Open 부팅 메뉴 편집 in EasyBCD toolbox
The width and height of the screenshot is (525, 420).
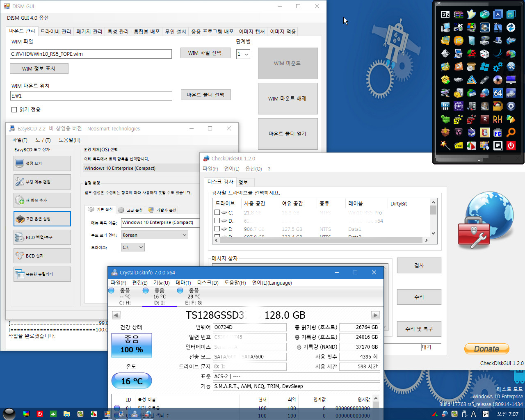42,182
